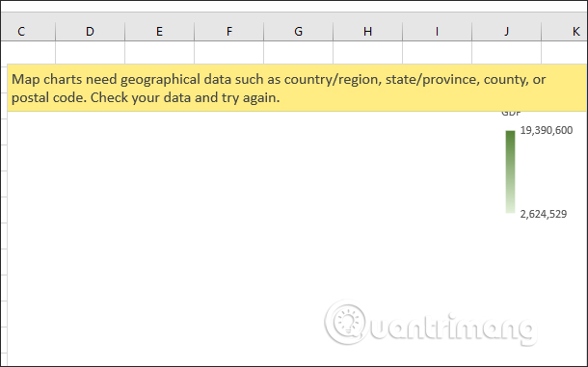Select column J header
The width and height of the screenshot is (588, 367).
[x=506, y=32]
